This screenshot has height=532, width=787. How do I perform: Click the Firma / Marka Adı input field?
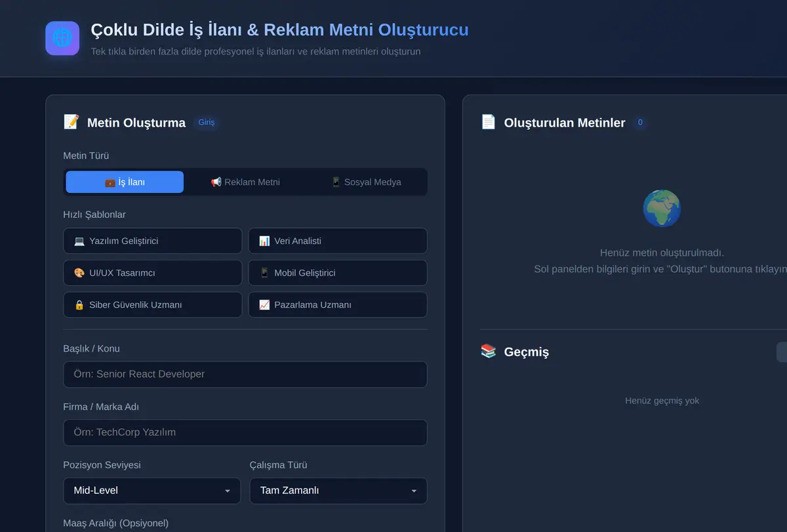tap(245, 433)
